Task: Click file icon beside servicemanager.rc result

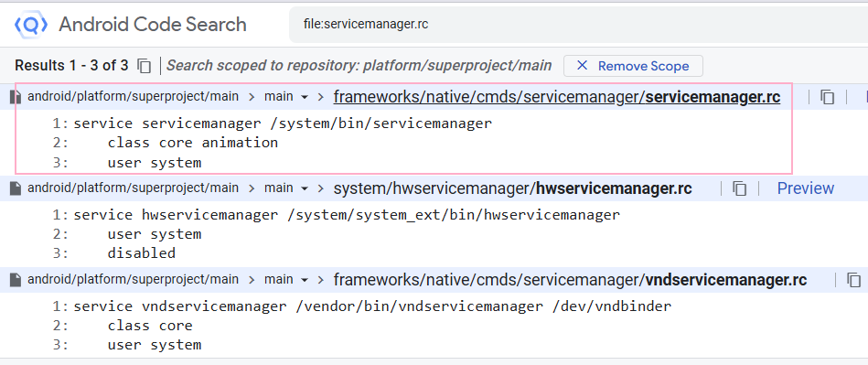Action: [x=16, y=97]
